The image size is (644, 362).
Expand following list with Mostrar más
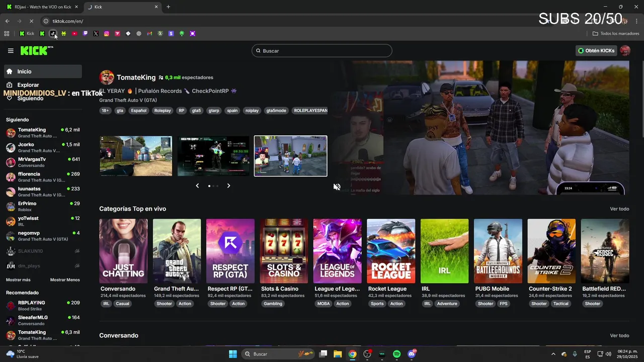tap(18, 280)
